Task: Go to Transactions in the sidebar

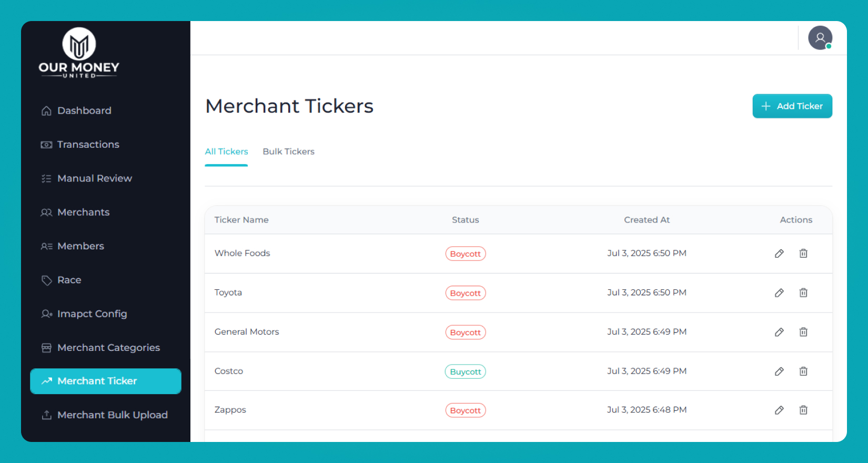Action: [x=88, y=145]
